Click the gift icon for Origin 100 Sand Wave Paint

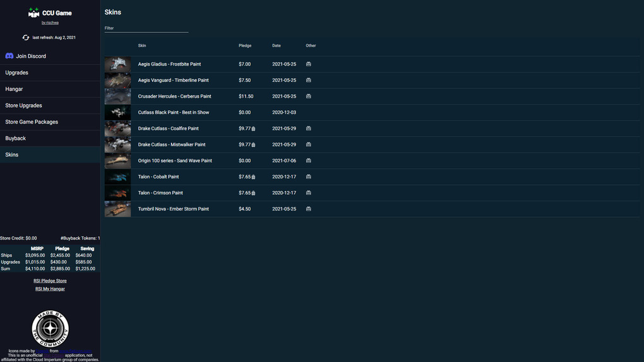pyautogui.click(x=309, y=161)
